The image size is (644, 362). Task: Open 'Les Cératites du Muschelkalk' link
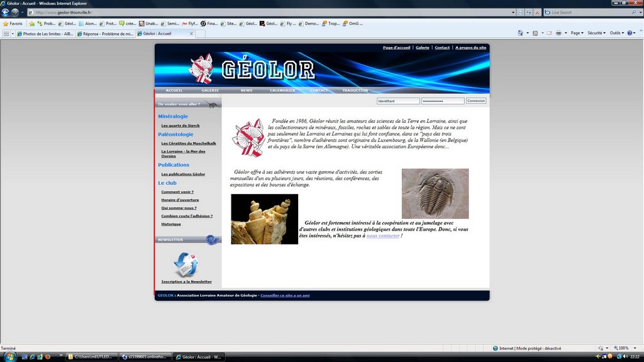[189, 143]
